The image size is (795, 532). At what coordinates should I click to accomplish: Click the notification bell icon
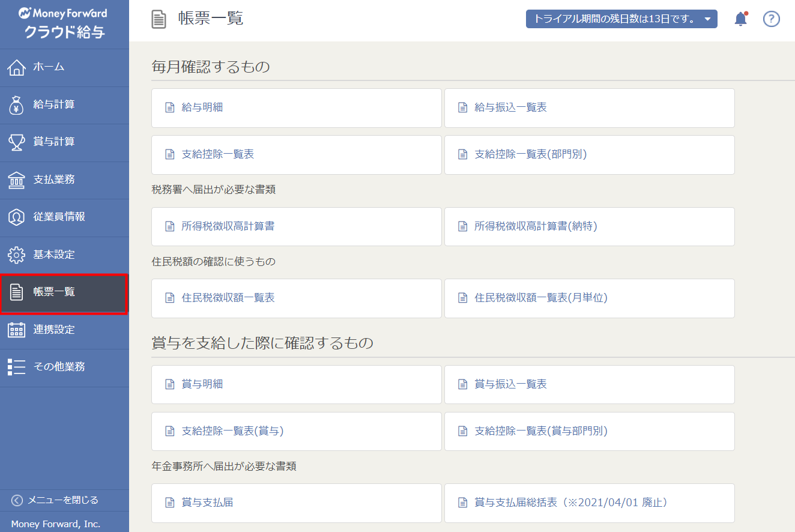click(741, 19)
